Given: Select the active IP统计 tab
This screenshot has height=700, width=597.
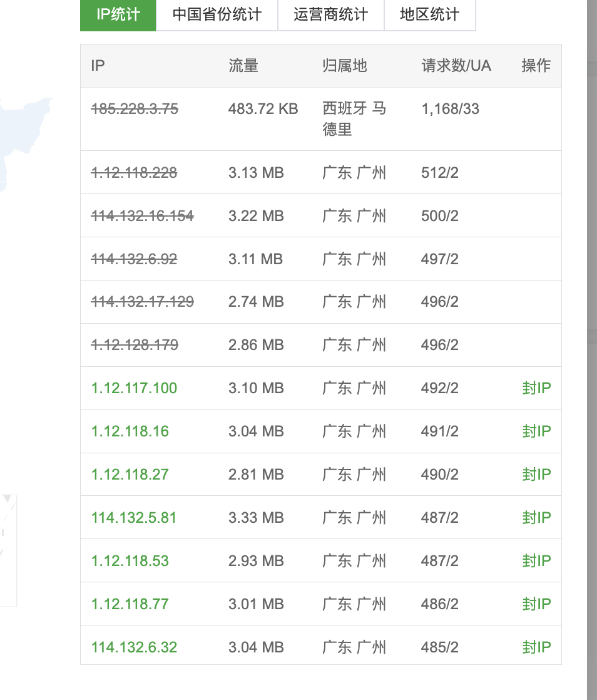Looking at the screenshot, I should point(118,15).
